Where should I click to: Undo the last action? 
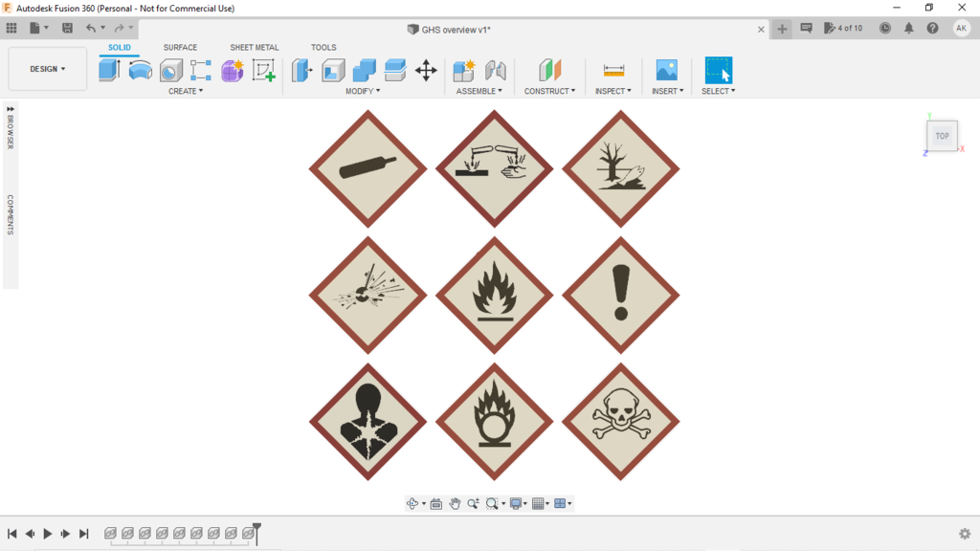pyautogui.click(x=91, y=28)
